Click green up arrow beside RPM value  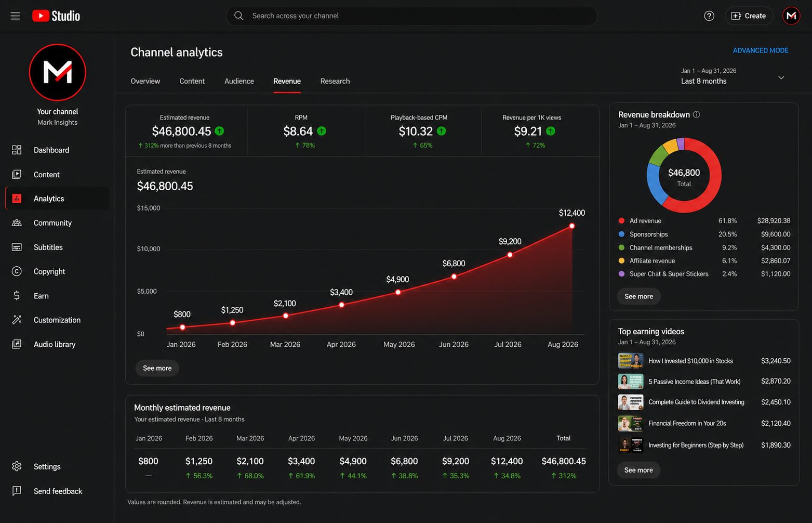pos(322,131)
